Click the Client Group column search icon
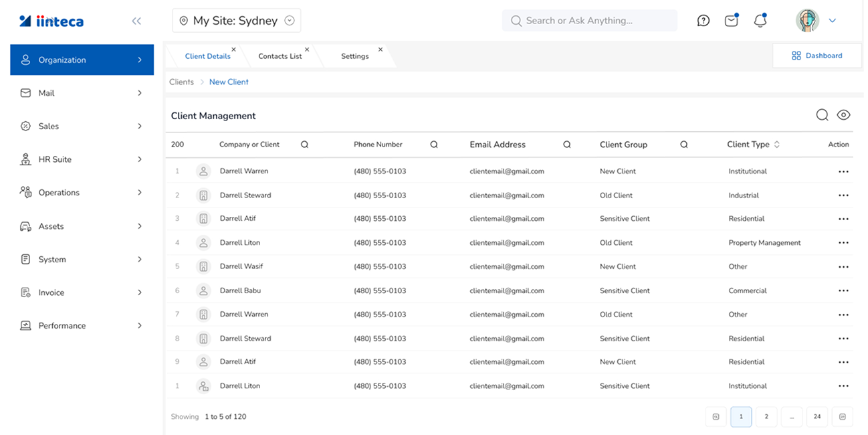Screen dimensions: 868x435 (x=684, y=145)
